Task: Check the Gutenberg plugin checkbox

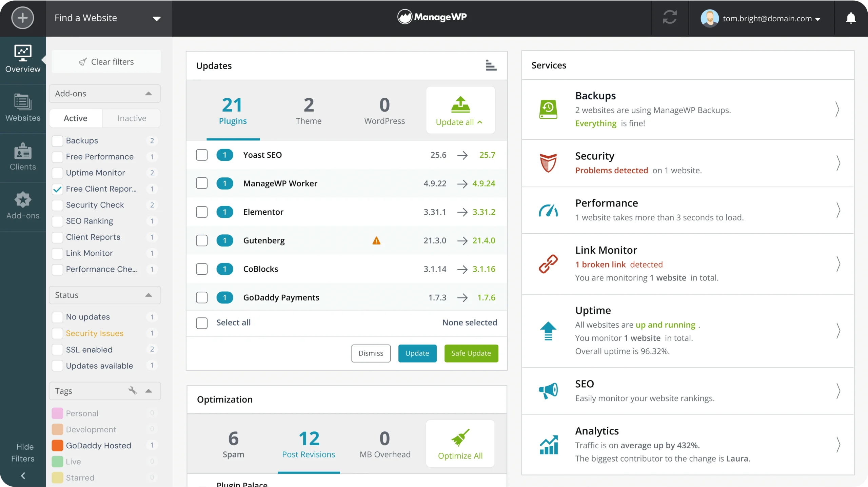Action: point(202,240)
